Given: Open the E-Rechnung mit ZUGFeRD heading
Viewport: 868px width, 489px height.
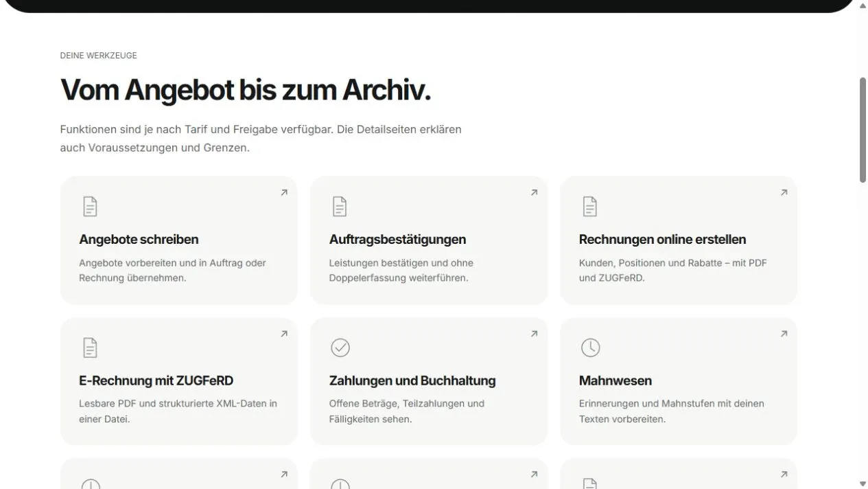Looking at the screenshot, I should coord(156,380).
